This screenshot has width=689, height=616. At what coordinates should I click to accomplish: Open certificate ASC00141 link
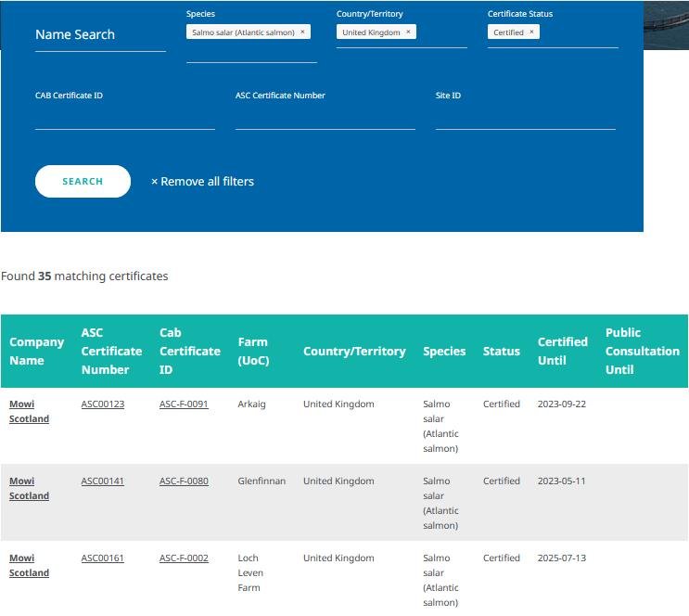pos(102,481)
